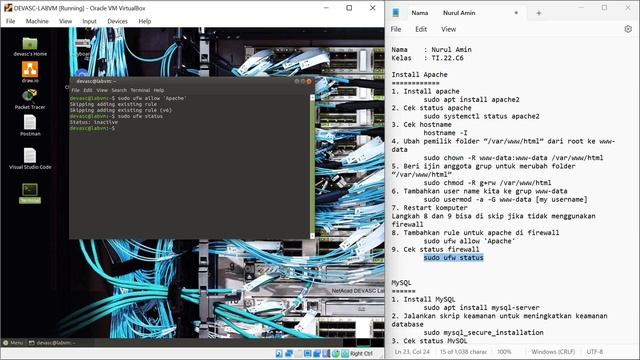The image size is (640, 360).
Task: Click 'sudo apt install mysql-server' line
Action: point(481,308)
